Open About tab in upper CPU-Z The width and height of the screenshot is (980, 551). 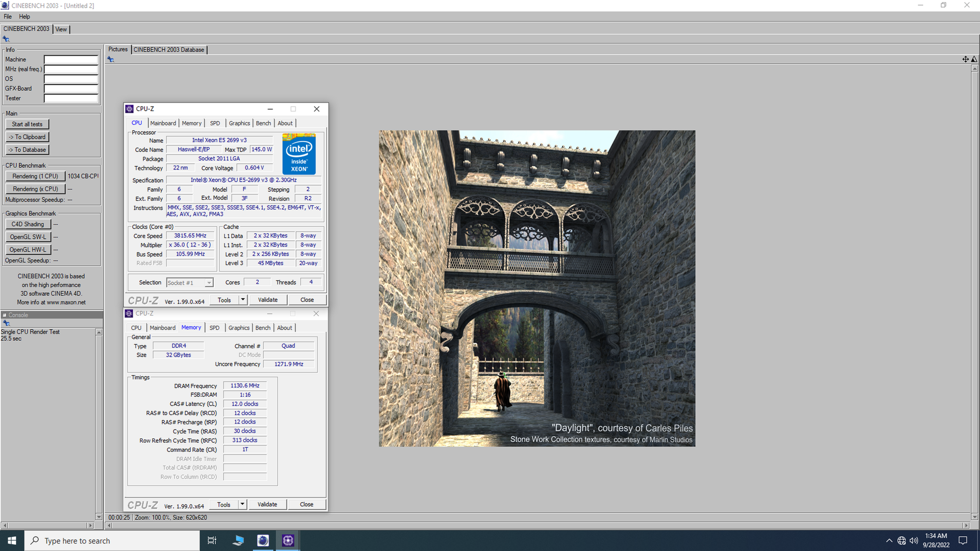[285, 123]
